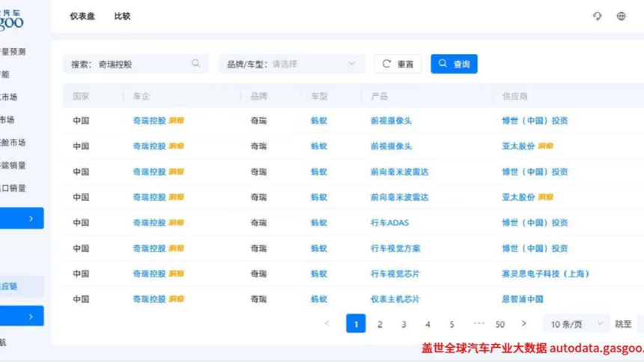Open the 前视摄像头 link with 博世 supplier
This screenshot has height=362, width=644.
391,121
